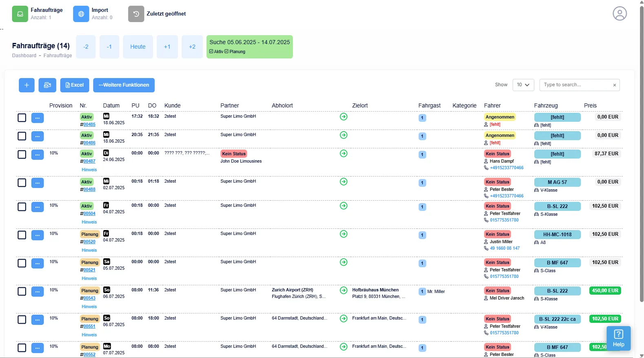The width and height of the screenshot is (644, 358).
Task: Select the checkbox for order 00488
Action: coord(22,183)
